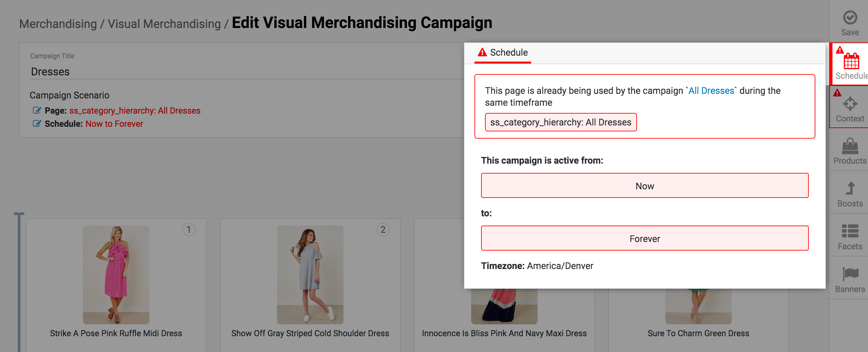This screenshot has width=868, height=352.
Task: Click edit icon next to Page scenario
Action: (37, 111)
